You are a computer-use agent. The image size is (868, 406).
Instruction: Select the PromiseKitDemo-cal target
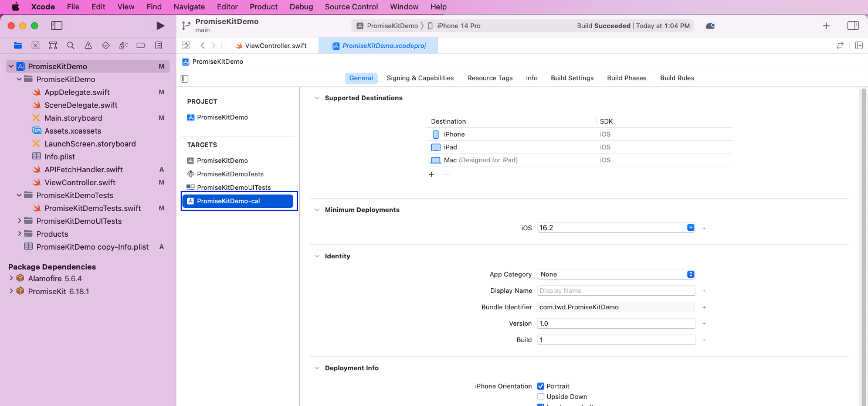[238, 201]
